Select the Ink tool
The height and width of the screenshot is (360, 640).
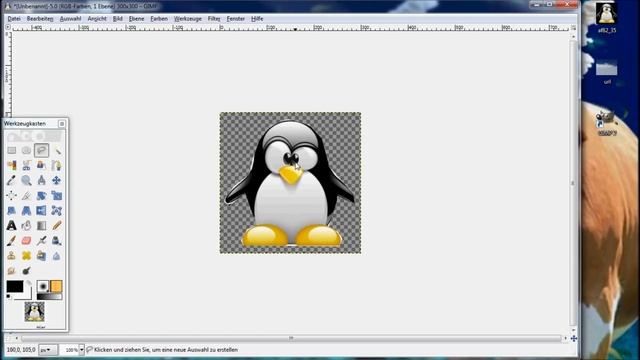coord(57,240)
